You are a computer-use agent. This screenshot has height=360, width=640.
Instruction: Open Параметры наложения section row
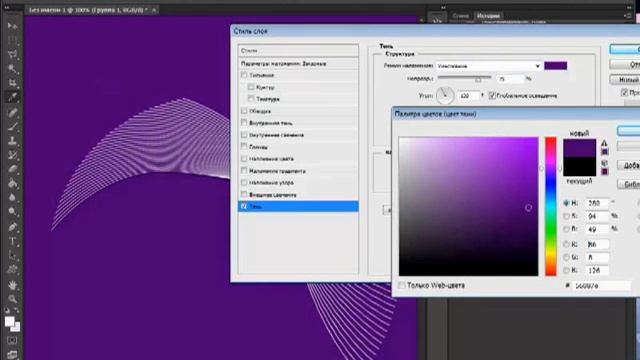[298, 64]
